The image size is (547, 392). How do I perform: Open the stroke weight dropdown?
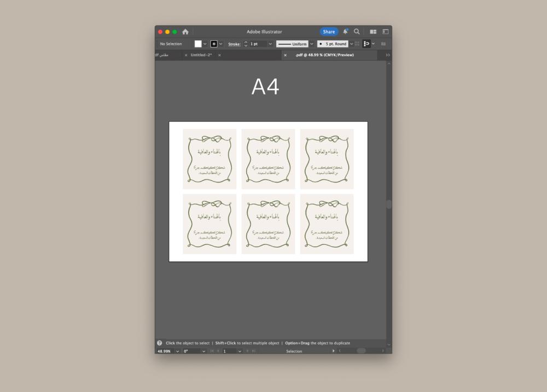click(x=270, y=44)
